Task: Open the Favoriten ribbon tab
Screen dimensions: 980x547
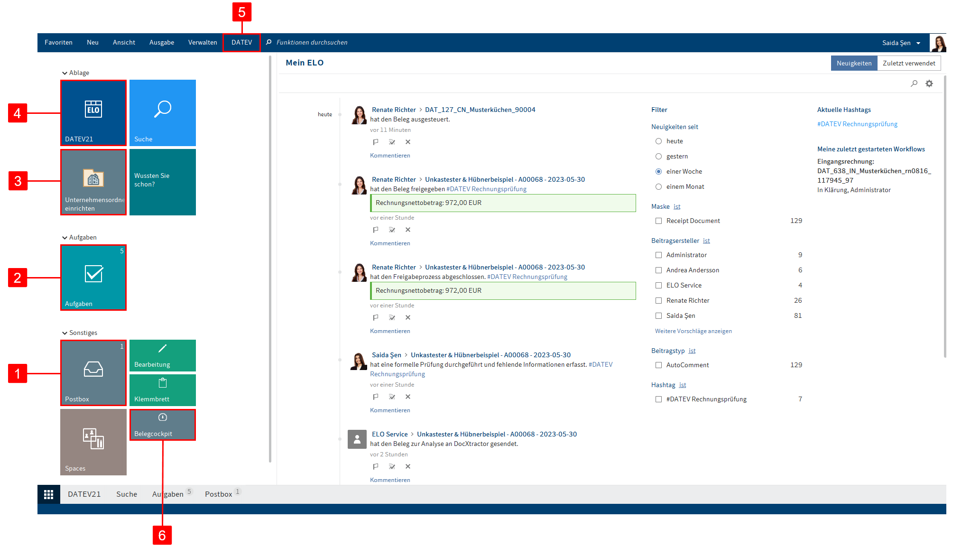Action: 58,42
